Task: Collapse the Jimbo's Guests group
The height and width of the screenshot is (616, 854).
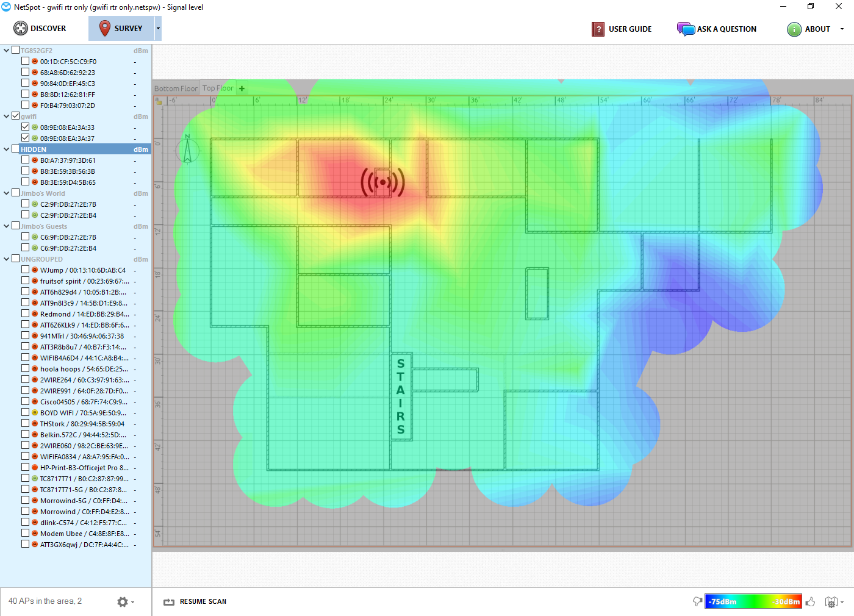Action: click(7, 226)
